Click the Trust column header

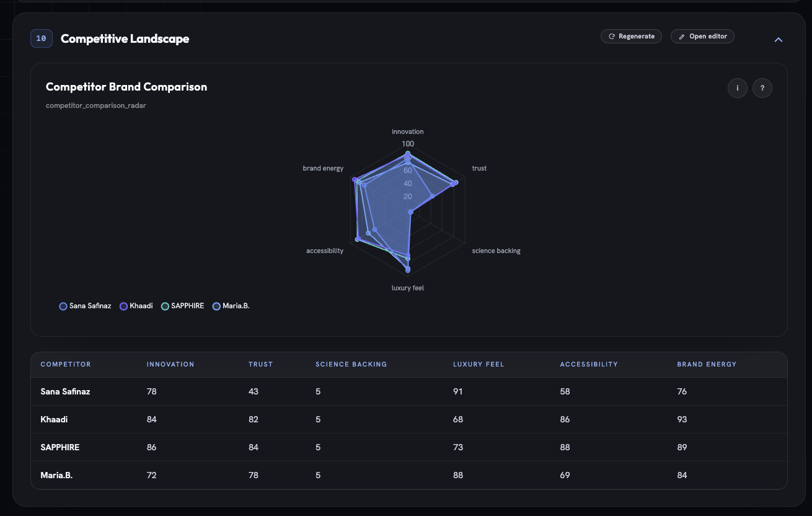260,365
